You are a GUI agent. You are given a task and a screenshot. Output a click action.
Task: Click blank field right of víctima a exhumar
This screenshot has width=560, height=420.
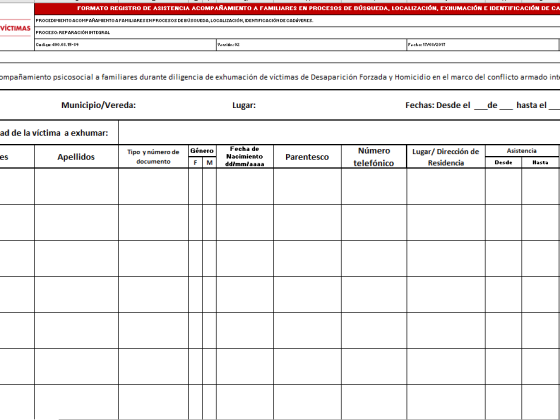tap(339, 132)
